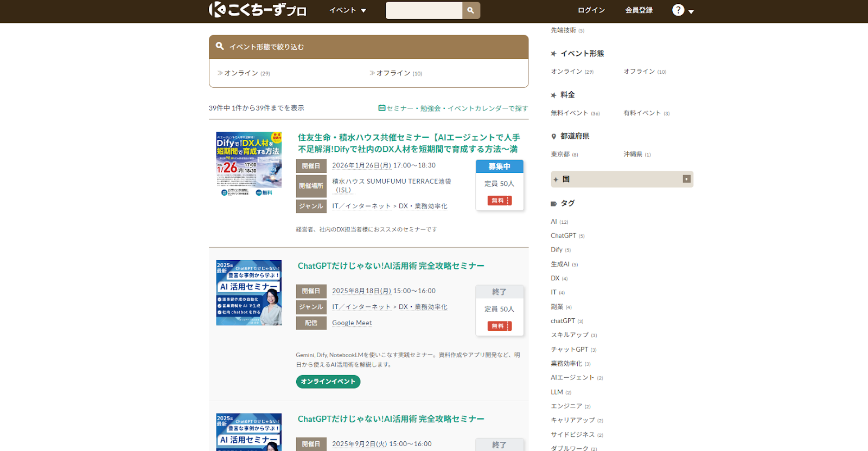Screen dimensions: 868x451
Task: Click the header search input field
Action: tap(424, 10)
